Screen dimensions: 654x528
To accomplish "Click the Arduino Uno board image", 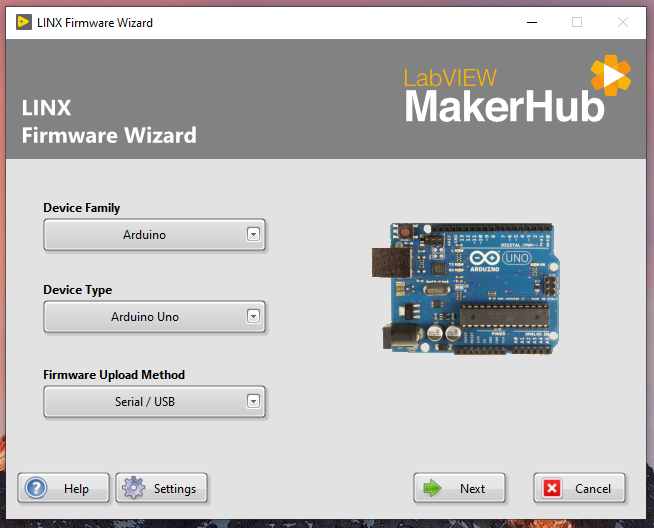I will tap(465, 289).
